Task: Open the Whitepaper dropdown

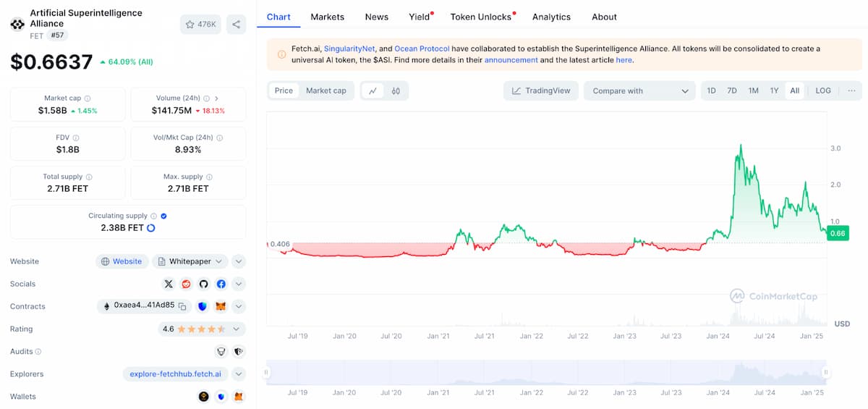Action: 190,261
